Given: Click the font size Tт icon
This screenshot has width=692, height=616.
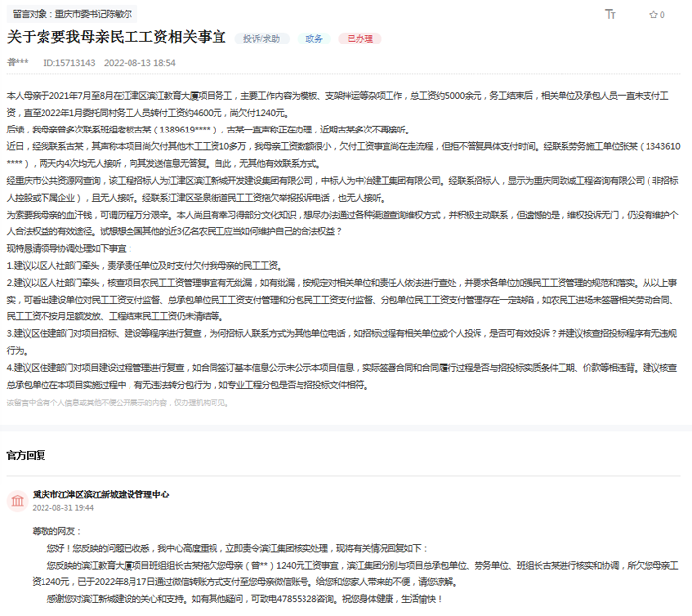Looking at the screenshot, I should tap(610, 15).
